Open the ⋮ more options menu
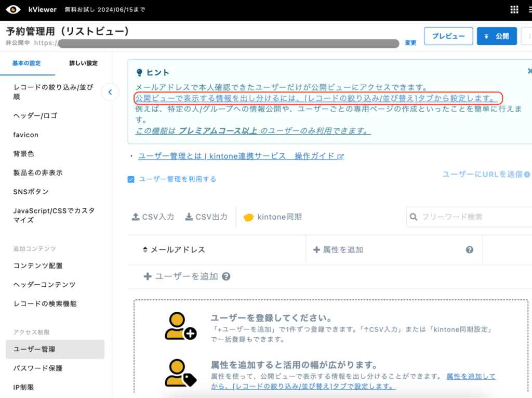The height and width of the screenshot is (398, 532). pyautogui.click(x=530, y=36)
